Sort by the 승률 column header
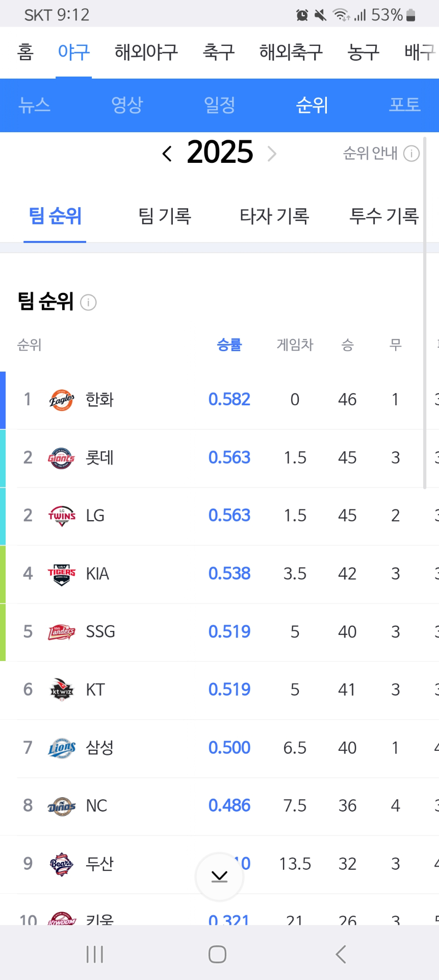439x980 pixels. tap(229, 345)
